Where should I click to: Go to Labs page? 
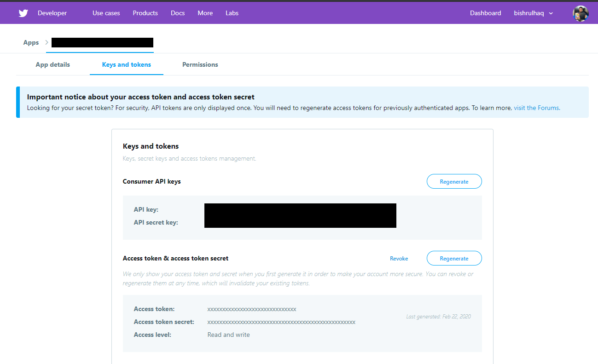[x=232, y=13]
